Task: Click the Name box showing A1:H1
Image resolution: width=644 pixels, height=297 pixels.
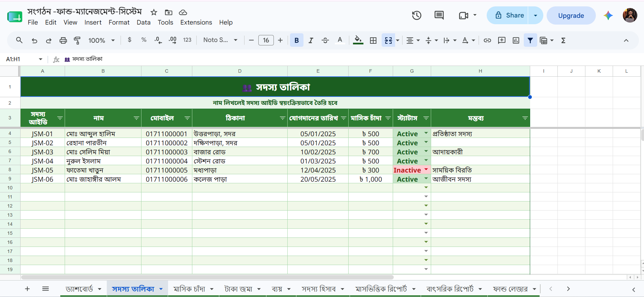Action: click(x=21, y=59)
